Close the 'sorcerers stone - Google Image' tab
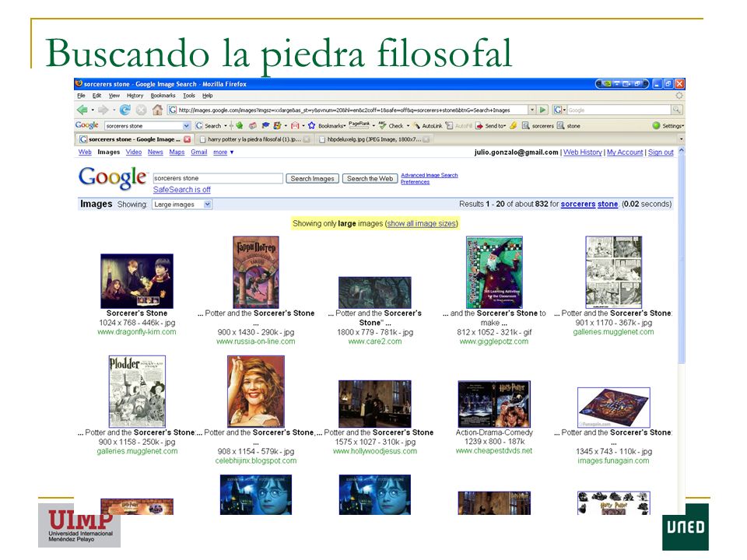This screenshot has width=747, height=560. click(188, 139)
